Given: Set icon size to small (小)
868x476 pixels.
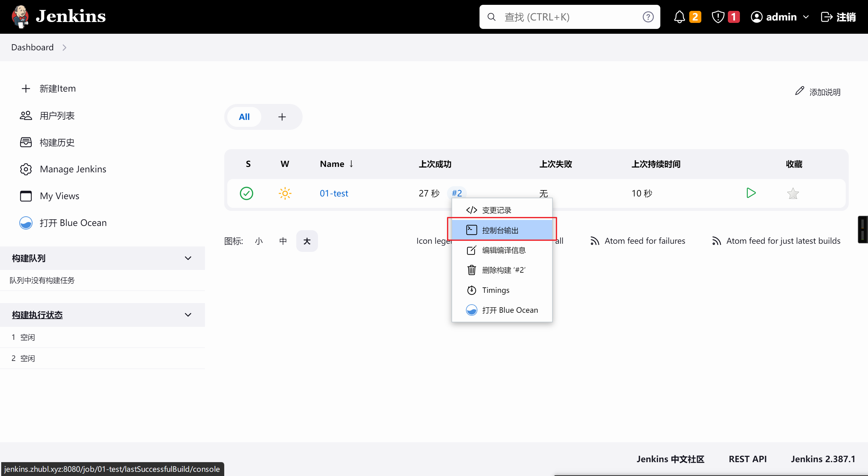Looking at the screenshot, I should pos(259,241).
